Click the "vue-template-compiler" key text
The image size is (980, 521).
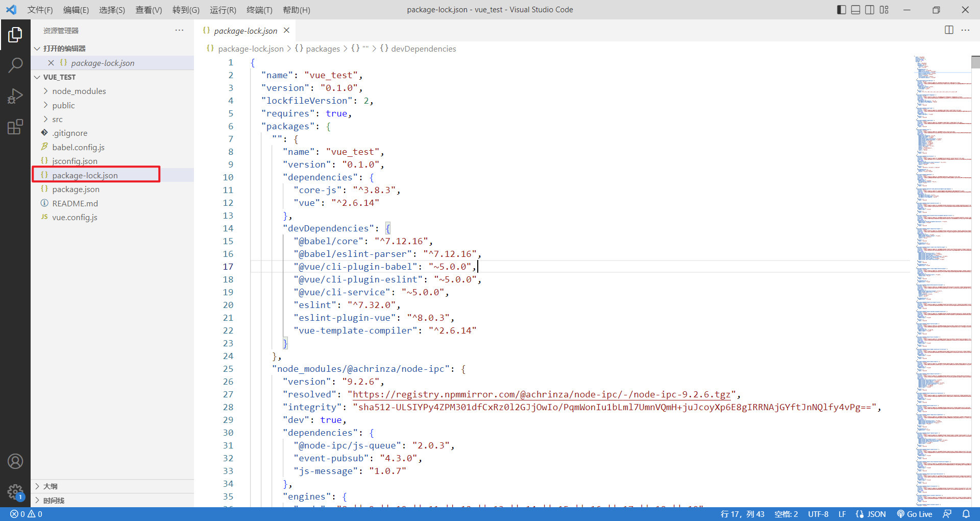(355, 330)
